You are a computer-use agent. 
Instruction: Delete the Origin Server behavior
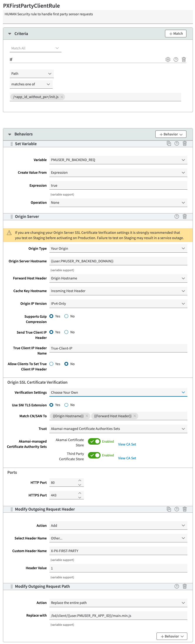[x=185, y=216]
